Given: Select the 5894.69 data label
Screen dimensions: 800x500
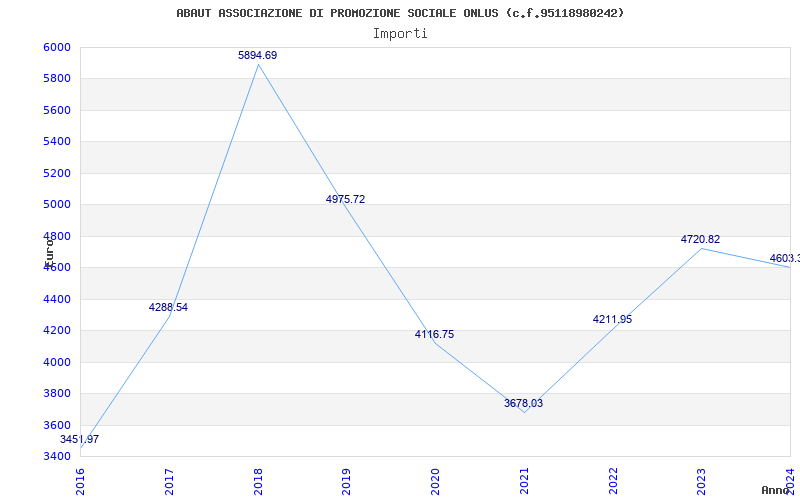Looking at the screenshot, I should coord(258,55).
